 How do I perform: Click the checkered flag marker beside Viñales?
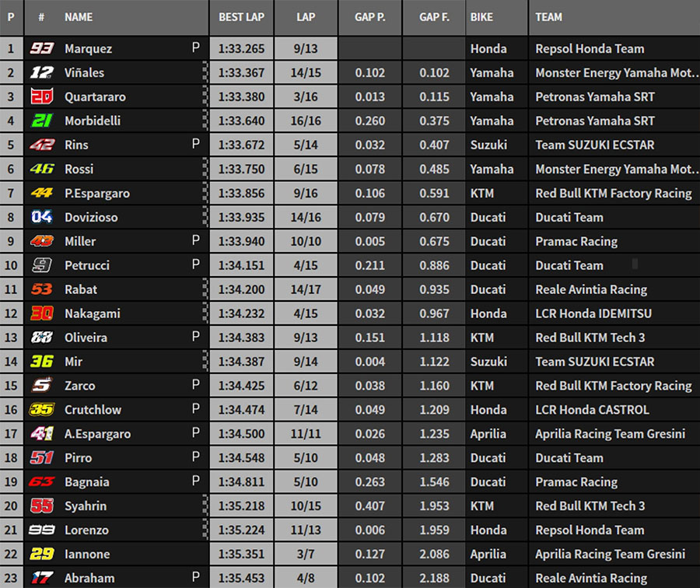point(205,72)
